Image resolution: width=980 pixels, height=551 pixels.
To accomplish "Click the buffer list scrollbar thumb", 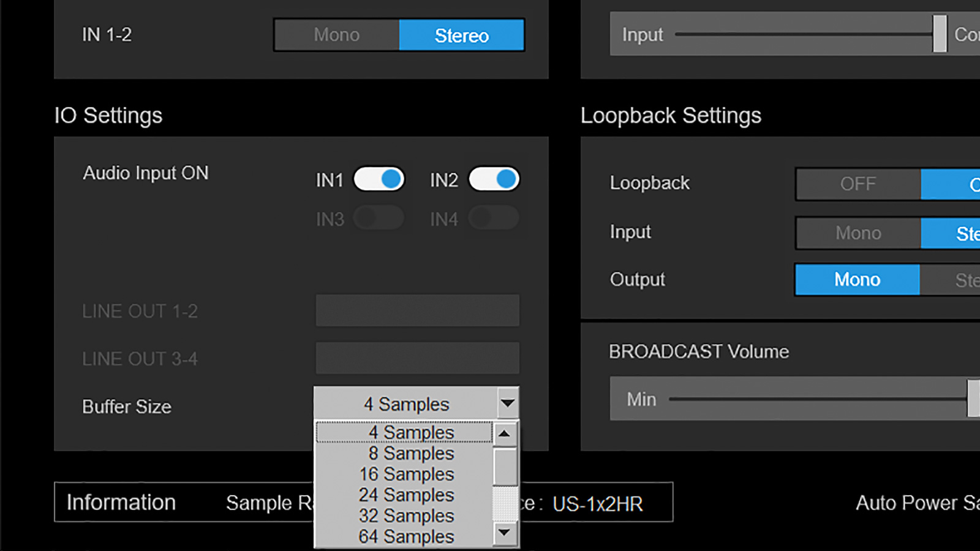I will point(505,467).
